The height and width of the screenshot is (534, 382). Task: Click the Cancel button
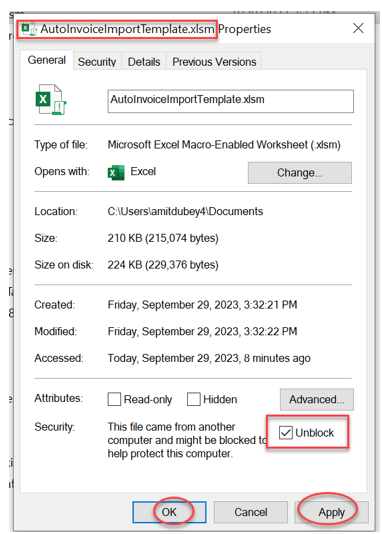[251, 512]
